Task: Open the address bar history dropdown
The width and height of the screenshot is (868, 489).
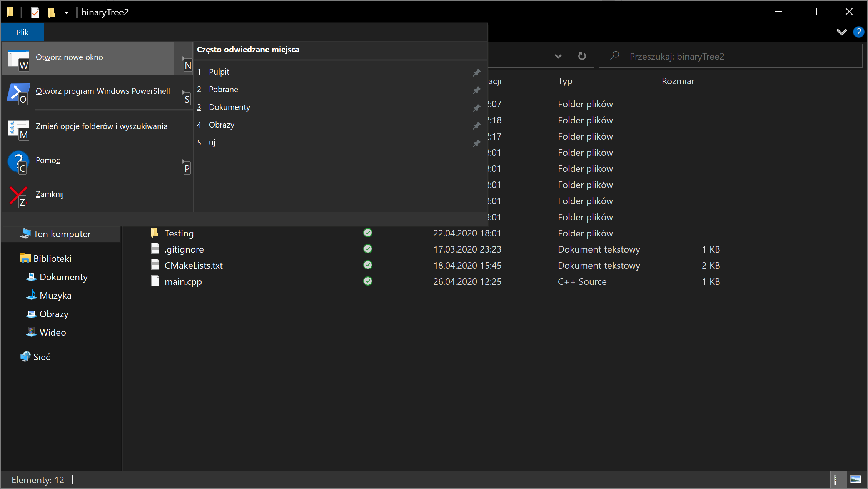Action: pyautogui.click(x=558, y=56)
